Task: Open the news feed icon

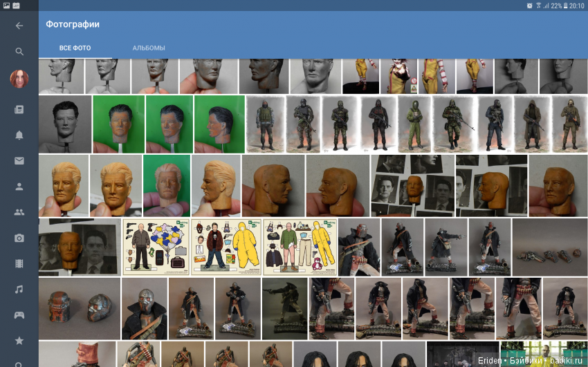Action: [19, 109]
